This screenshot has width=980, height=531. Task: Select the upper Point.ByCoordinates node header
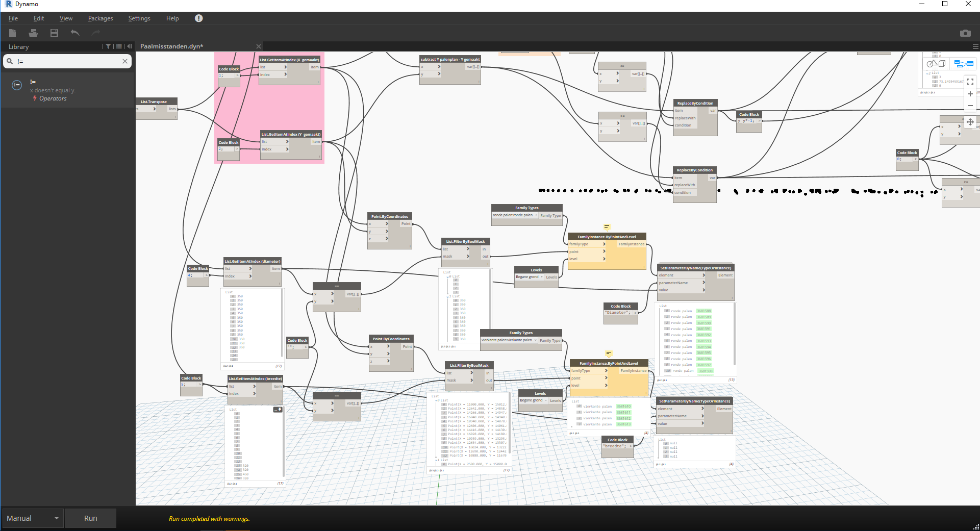(x=390, y=216)
